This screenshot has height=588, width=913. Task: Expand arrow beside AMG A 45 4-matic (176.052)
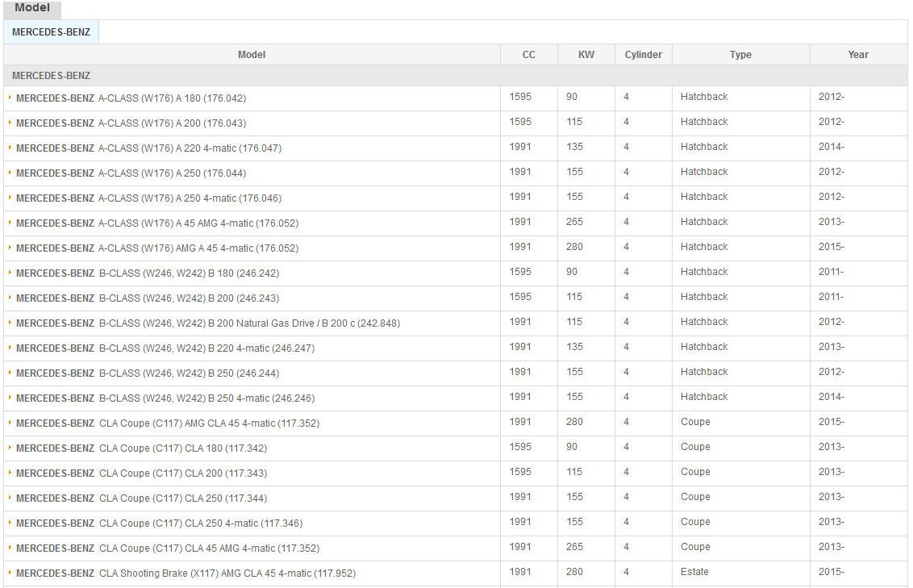coord(10,248)
